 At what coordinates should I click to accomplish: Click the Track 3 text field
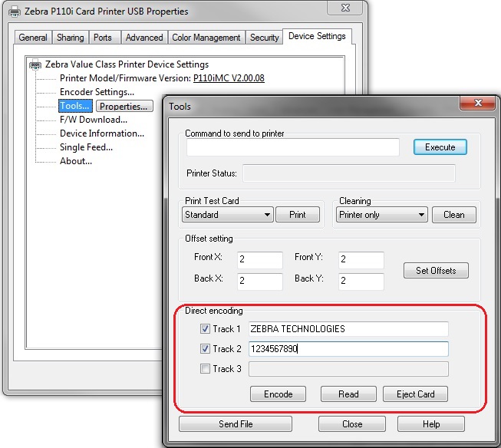[x=348, y=369]
